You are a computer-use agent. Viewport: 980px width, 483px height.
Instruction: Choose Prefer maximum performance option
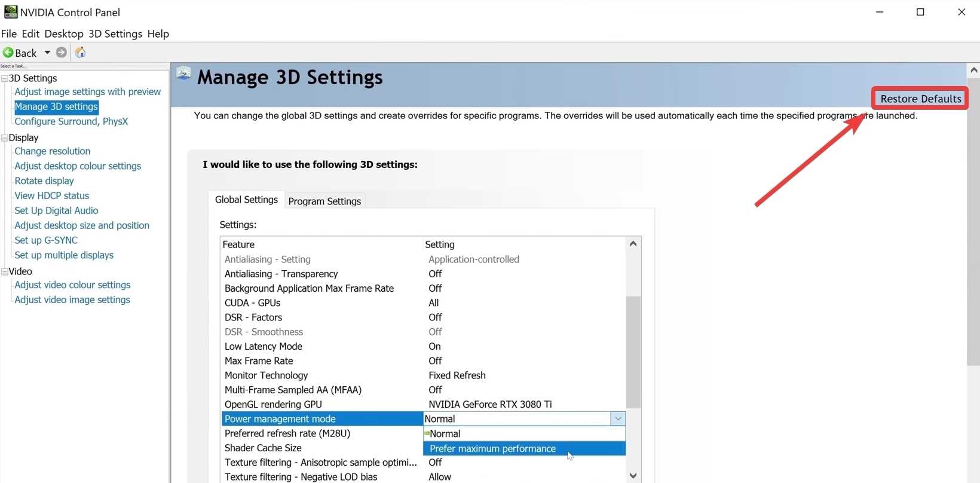coord(524,448)
